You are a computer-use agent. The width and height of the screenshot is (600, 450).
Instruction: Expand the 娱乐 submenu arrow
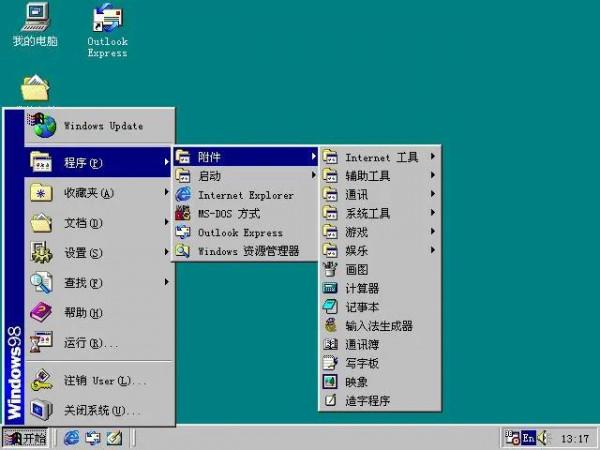pyautogui.click(x=433, y=250)
